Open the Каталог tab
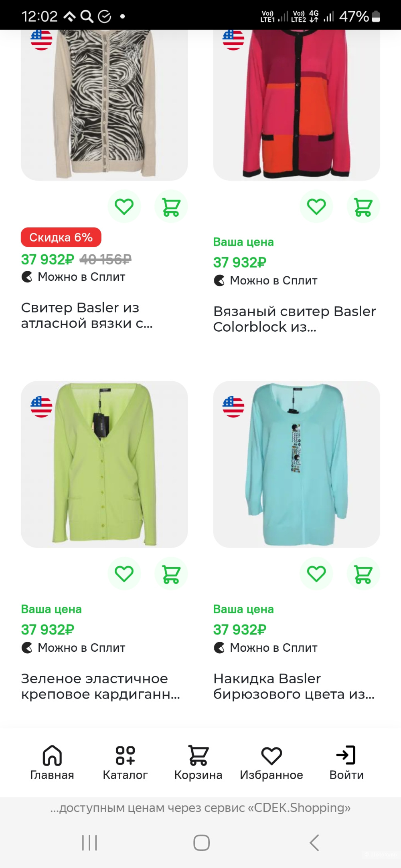401x868 pixels. pyautogui.click(x=125, y=762)
